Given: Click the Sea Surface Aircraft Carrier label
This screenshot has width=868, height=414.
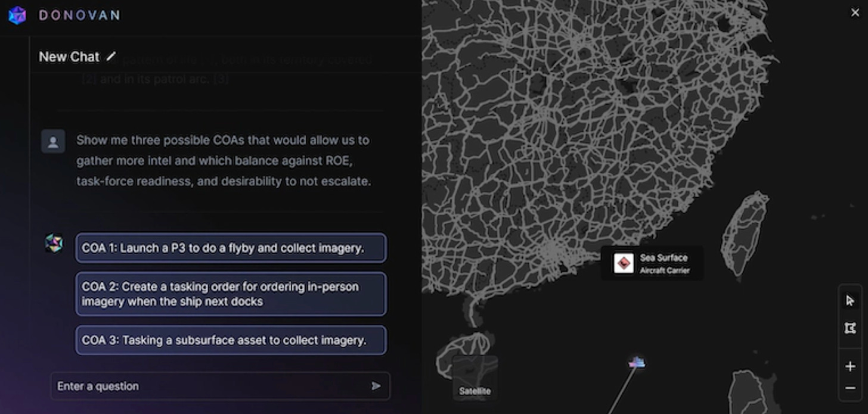Looking at the screenshot, I should point(664,263).
